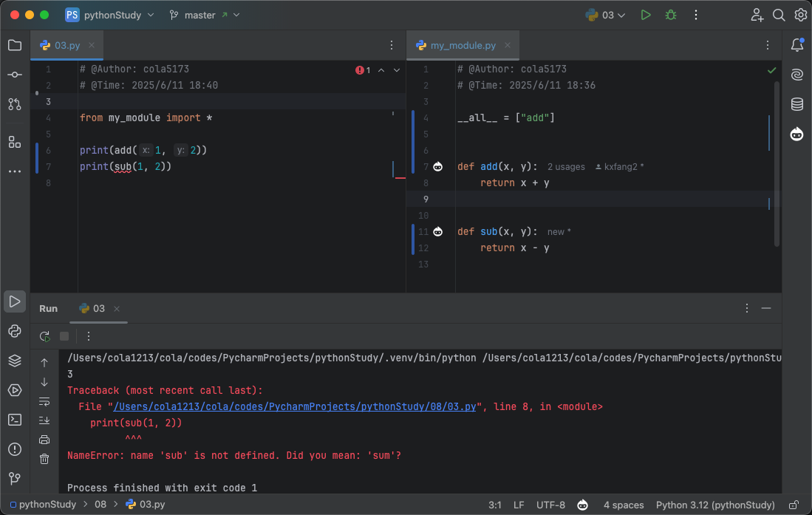
Task: Open the Pull Requests tool window
Action: coord(15,104)
